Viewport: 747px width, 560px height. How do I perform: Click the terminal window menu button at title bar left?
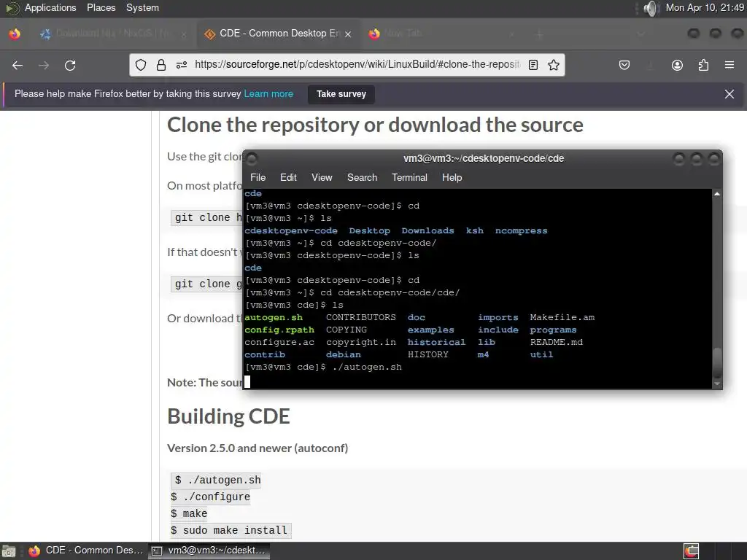pyautogui.click(x=252, y=158)
